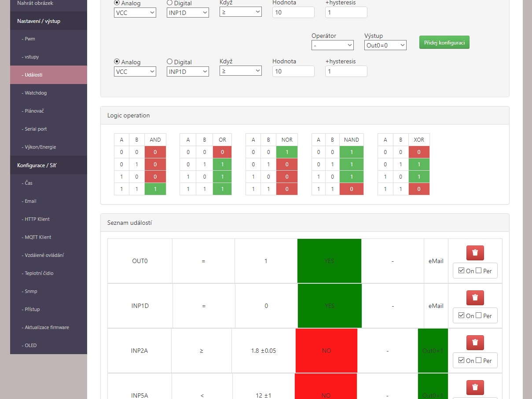The image size is (532, 399).
Task: Delete the OUT0 event with trash icon
Action: (475, 253)
